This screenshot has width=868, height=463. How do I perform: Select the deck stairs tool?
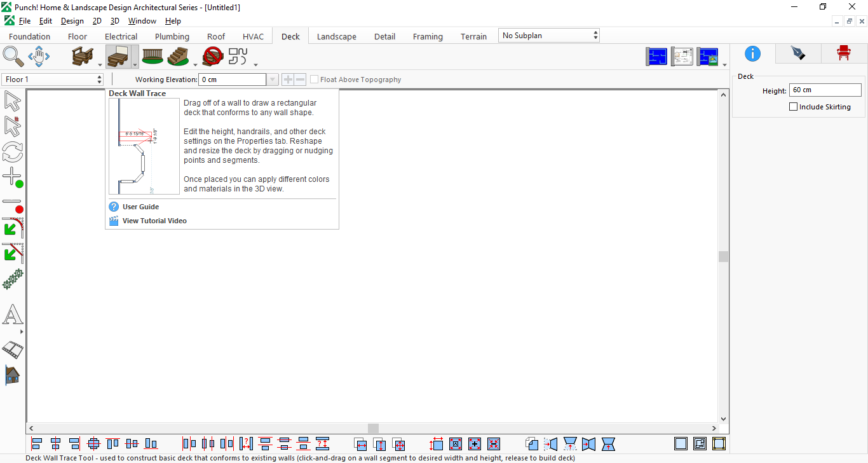pyautogui.click(x=179, y=57)
